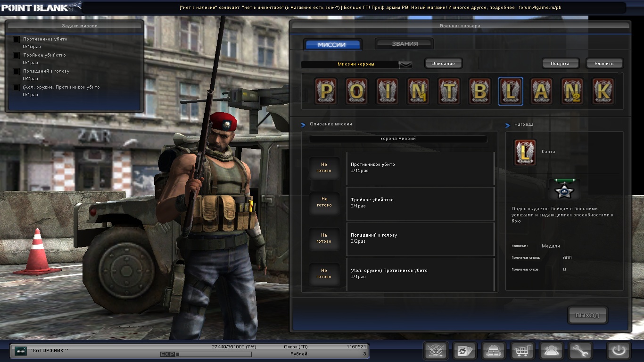
Task: Open the wrench settings icon
Action: [x=580, y=351]
